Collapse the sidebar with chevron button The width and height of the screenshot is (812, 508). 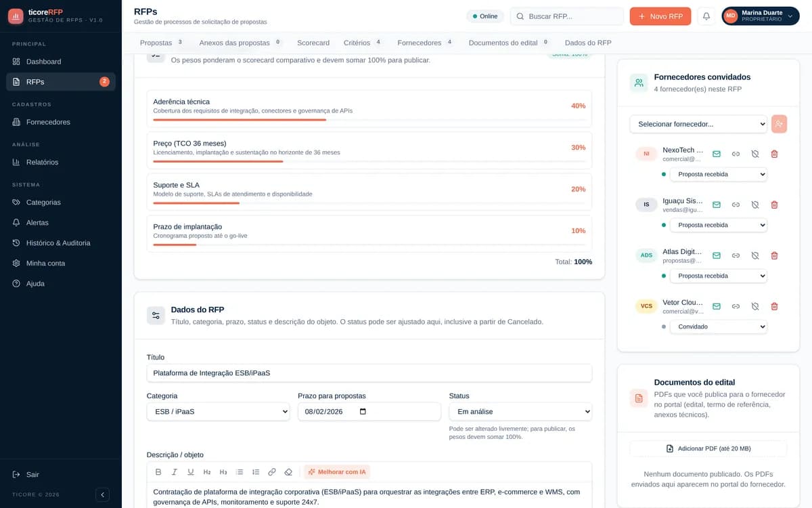102,495
